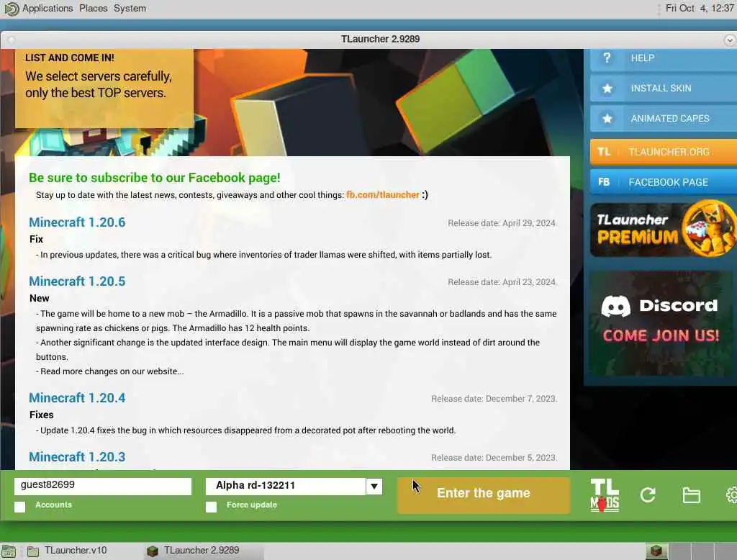Viewport: 737px width, 560px height.
Task: Click 'Release date: December 5, 2023.' text
Action: pyautogui.click(x=494, y=458)
